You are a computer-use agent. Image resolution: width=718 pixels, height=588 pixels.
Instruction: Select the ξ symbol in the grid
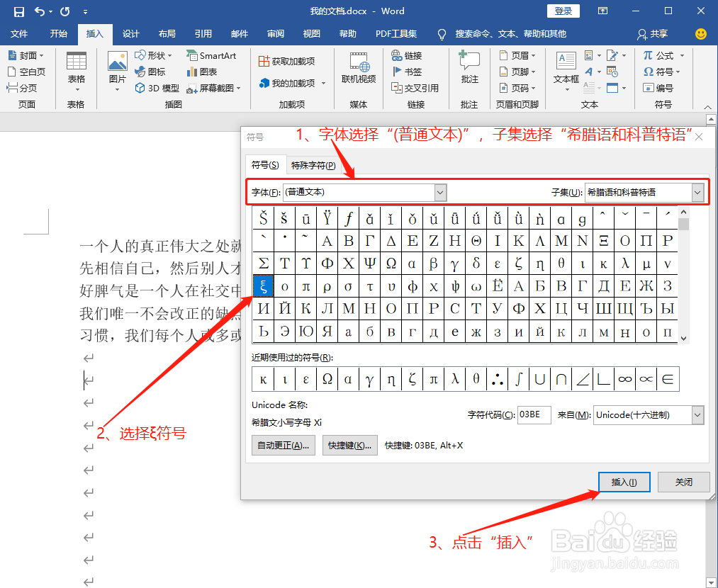(263, 286)
